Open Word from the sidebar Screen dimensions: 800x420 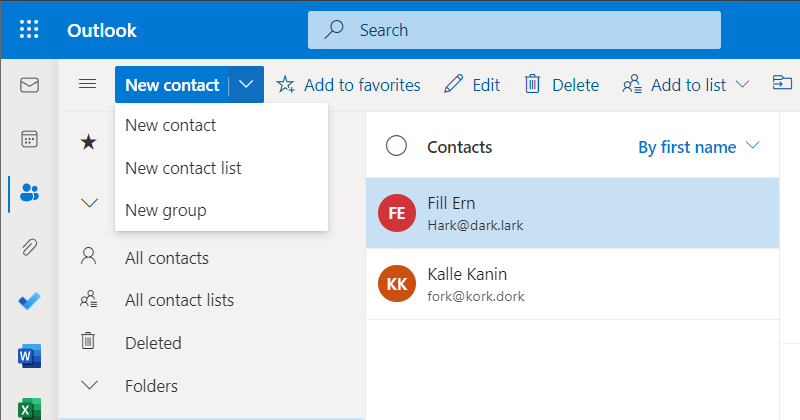[x=29, y=356]
